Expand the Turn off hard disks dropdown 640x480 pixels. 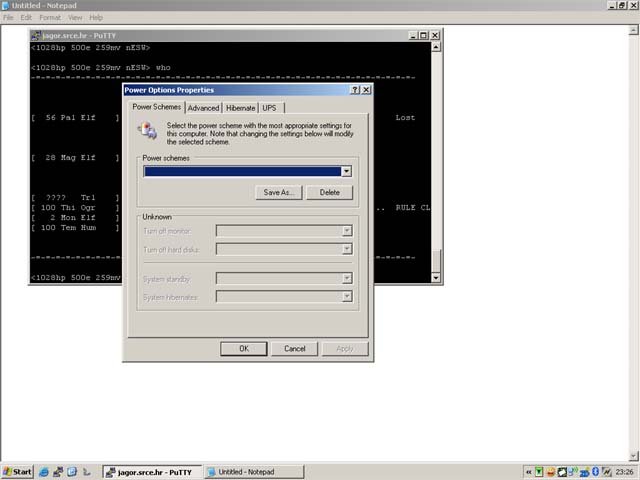coord(347,249)
